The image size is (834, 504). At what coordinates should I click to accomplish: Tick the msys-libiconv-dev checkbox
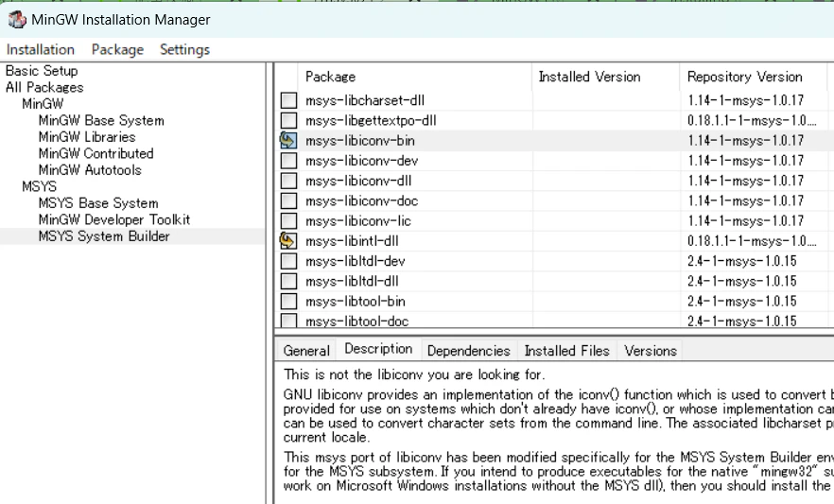coord(288,161)
